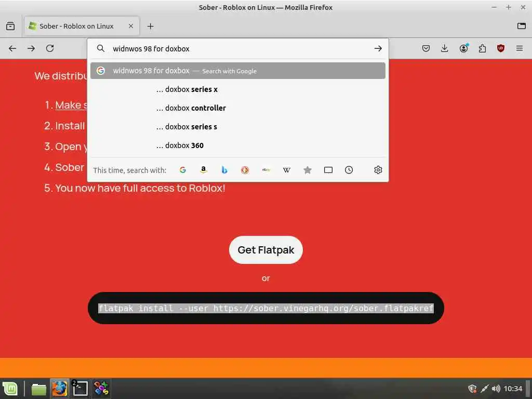Viewport: 532px width, 399px height.
Task: Open the Files folder in taskbar
Action: point(38,389)
